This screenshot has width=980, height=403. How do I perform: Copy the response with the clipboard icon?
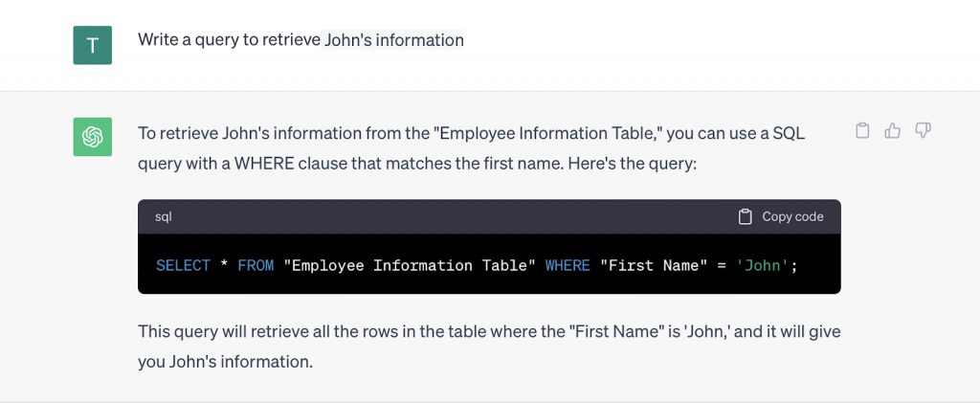click(862, 130)
